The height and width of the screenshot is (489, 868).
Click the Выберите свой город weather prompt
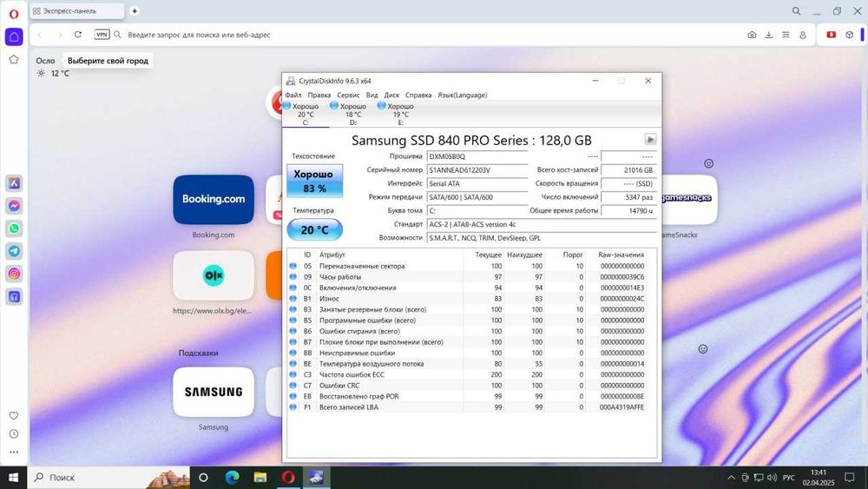(x=108, y=61)
